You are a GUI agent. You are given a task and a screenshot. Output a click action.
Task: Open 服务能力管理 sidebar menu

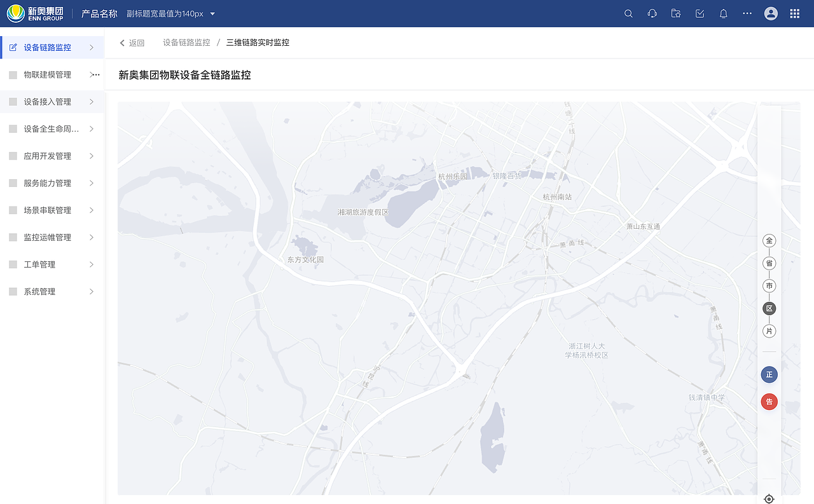point(52,183)
